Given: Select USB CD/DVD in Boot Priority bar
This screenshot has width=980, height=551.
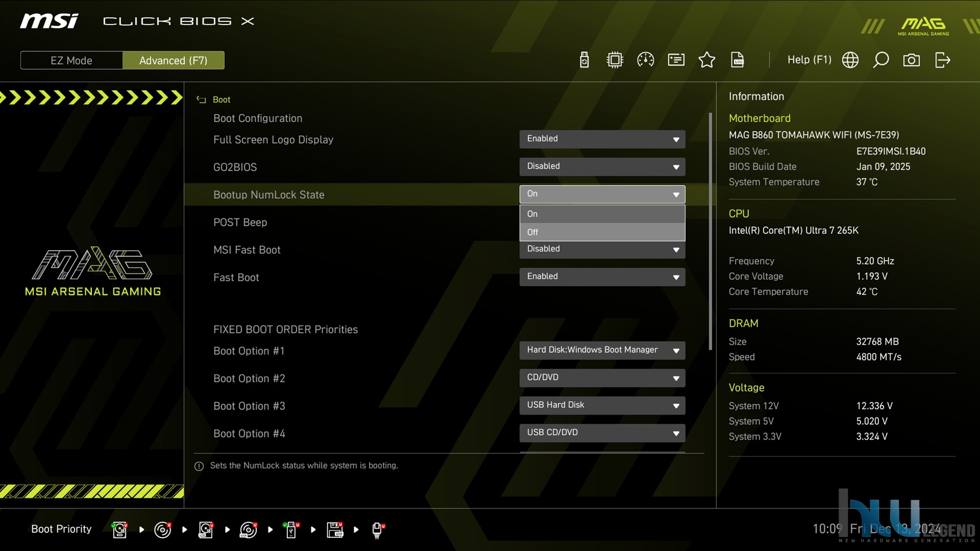Looking at the screenshot, I should [248, 529].
